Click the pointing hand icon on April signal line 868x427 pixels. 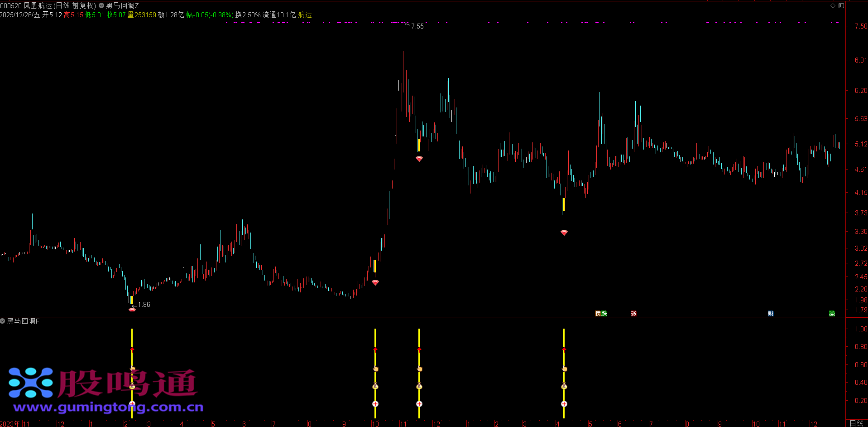564,369
